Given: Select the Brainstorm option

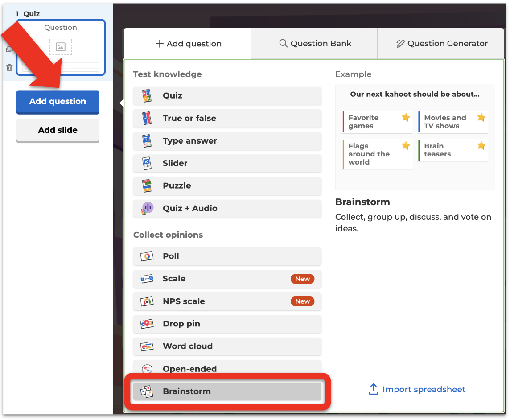Looking at the screenshot, I should coord(227,391).
